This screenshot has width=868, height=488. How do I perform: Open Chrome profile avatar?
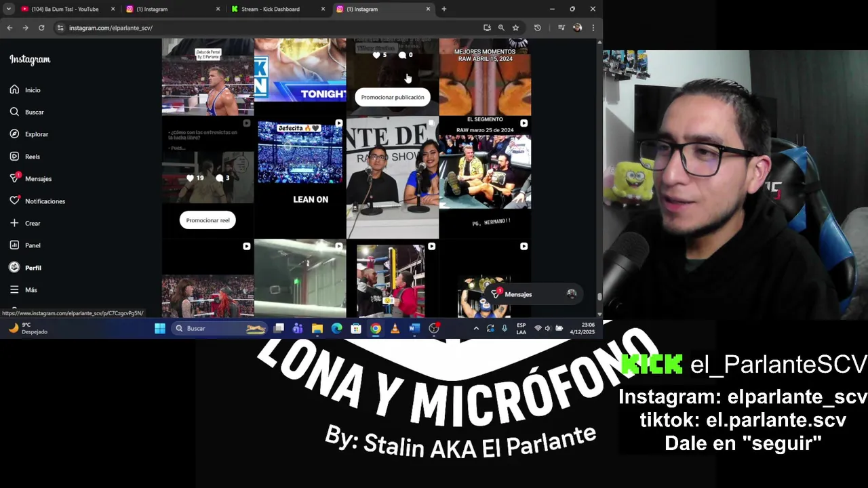click(577, 28)
